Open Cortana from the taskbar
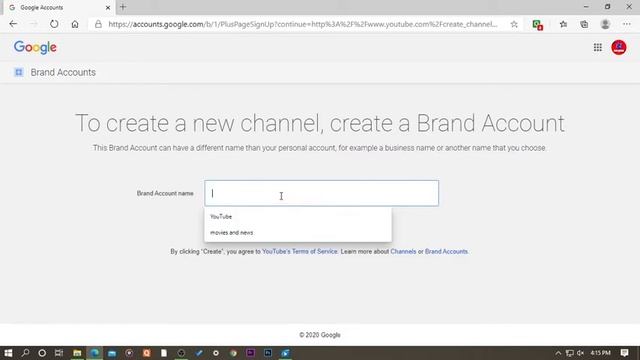 (42, 353)
